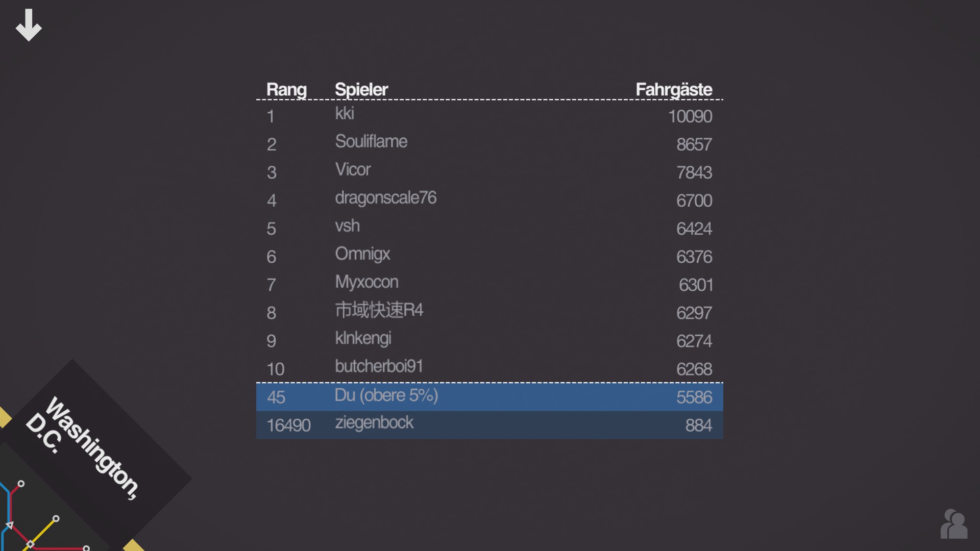The height and width of the screenshot is (551, 980).
Task: Click the Rang column header
Action: point(286,89)
